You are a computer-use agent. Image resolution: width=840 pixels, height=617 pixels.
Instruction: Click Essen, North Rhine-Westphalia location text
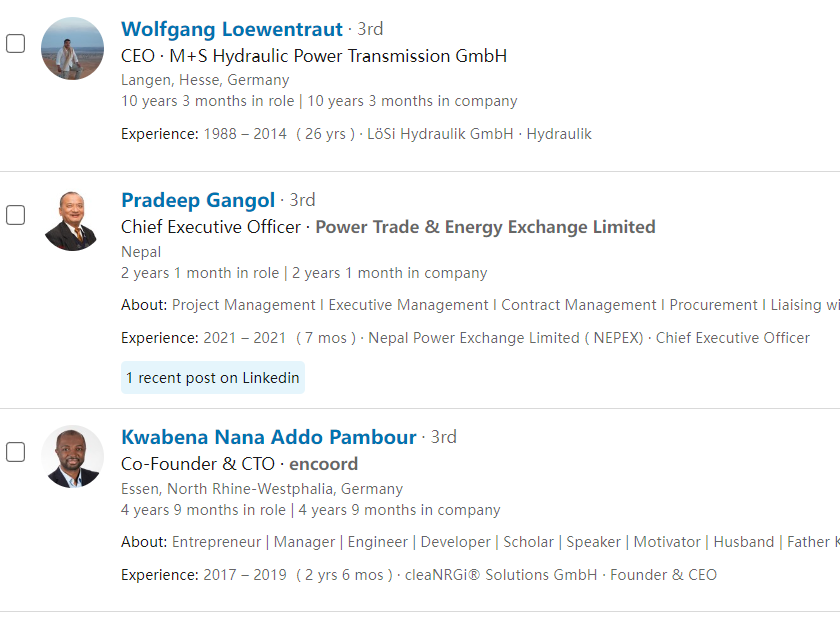(262, 489)
